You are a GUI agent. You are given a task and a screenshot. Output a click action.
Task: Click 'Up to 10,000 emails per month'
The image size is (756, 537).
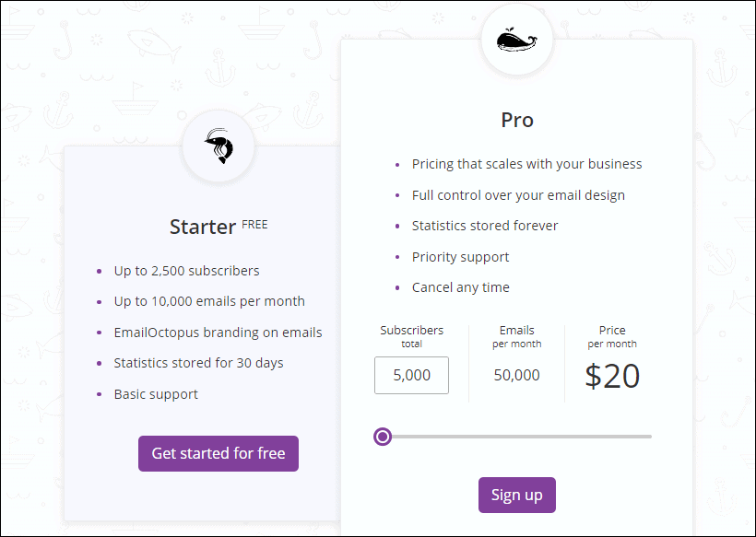coord(209,301)
